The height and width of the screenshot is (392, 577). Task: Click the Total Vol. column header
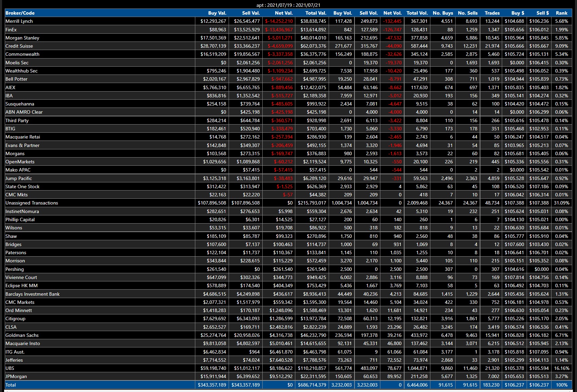click(x=417, y=13)
